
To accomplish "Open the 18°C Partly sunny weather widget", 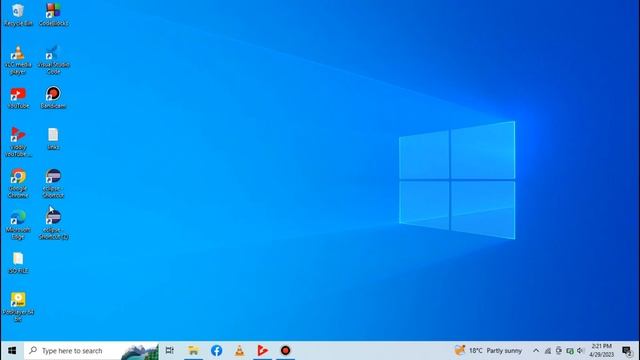I will click(488, 351).
